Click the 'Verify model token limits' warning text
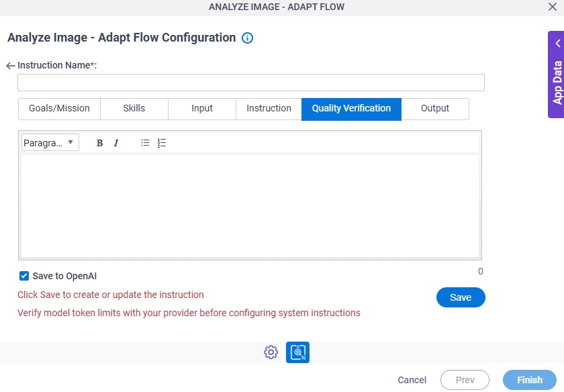This screenshot has width=564, height=392. (x=189, y=313)
